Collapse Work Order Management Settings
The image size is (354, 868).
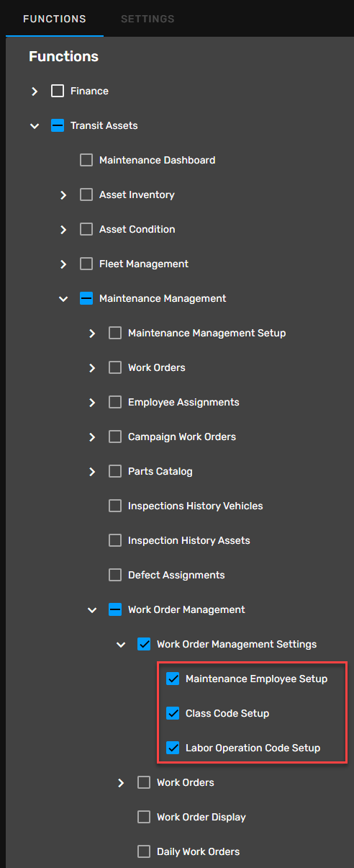pos(121,645)
